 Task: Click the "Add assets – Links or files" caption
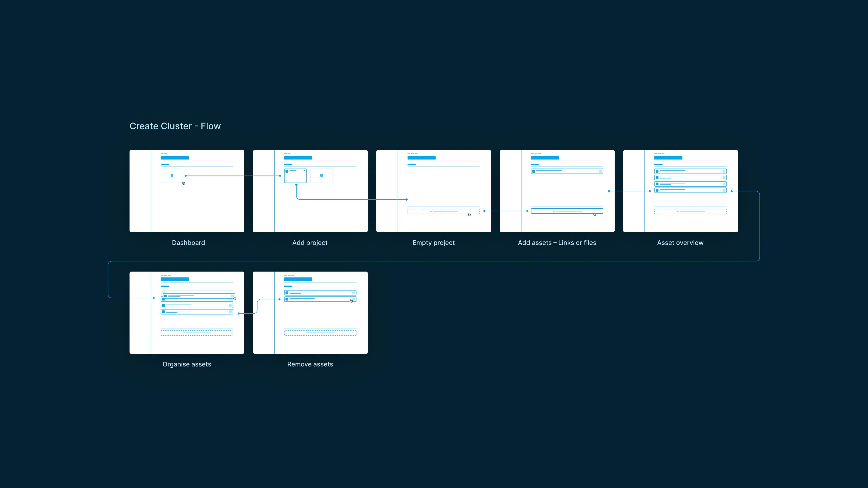coord(557,243)
